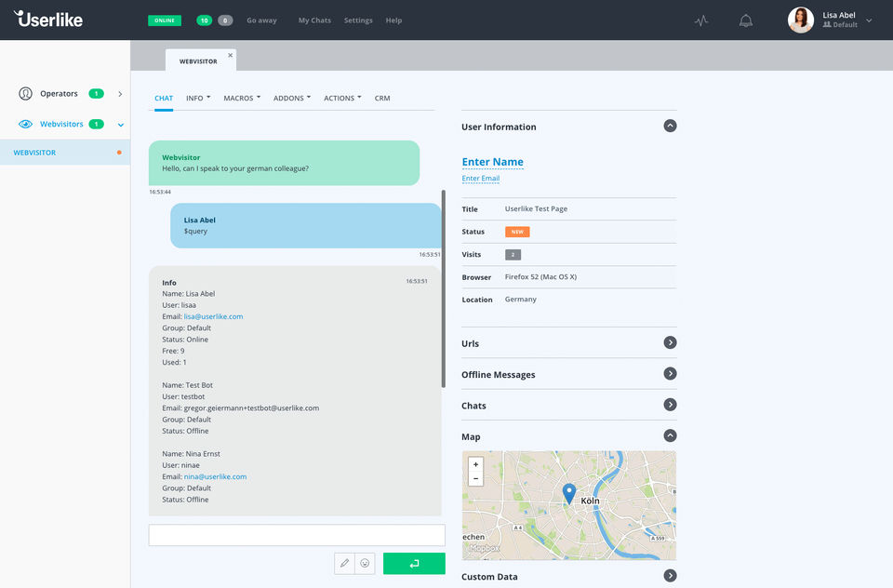The width and height of the screenshot is (893, 588).
Task: Collapse the User Information section
Action: 670,126
